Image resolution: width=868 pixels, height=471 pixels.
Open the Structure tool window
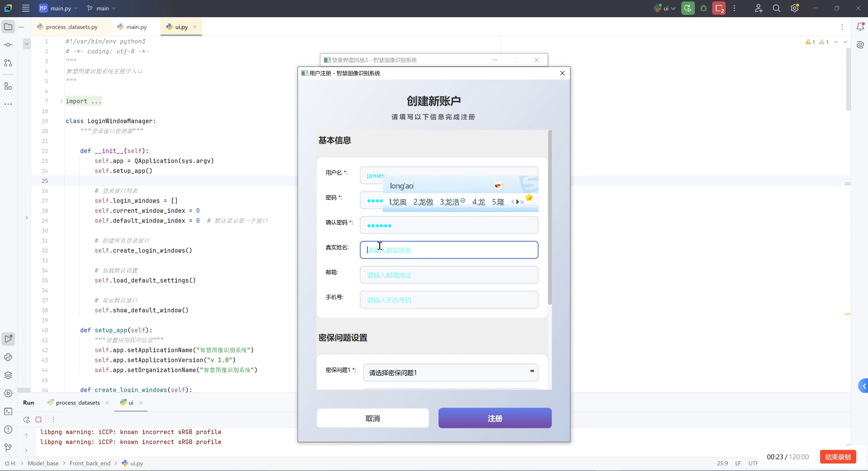8,86
